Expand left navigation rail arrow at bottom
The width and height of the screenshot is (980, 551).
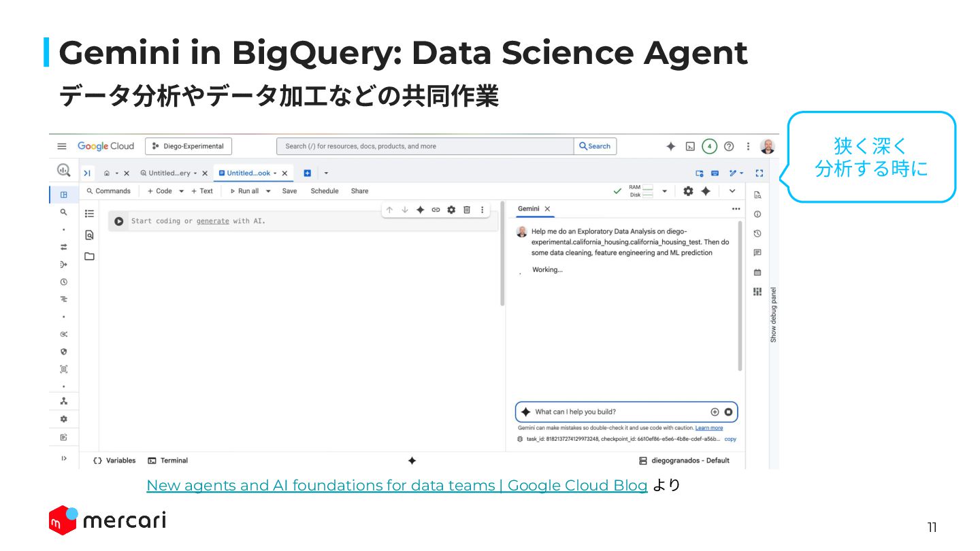pos(64,458)
